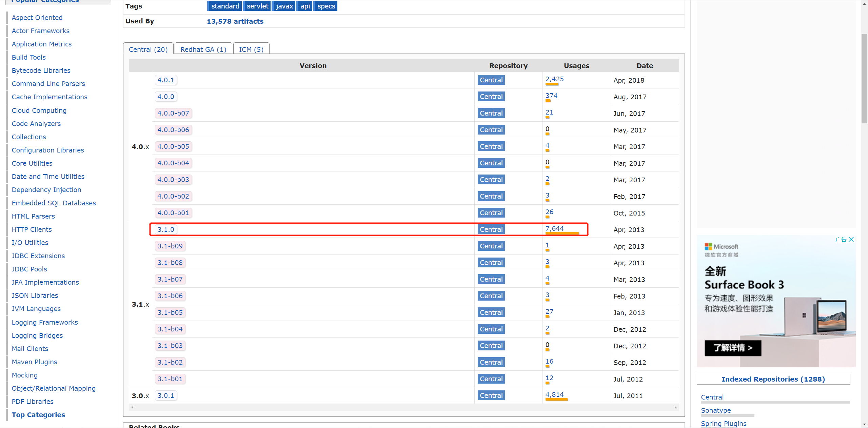This screenshot has width=868, height=428.
Task: Open version 3.1.0 link
Action: [166, 229]
